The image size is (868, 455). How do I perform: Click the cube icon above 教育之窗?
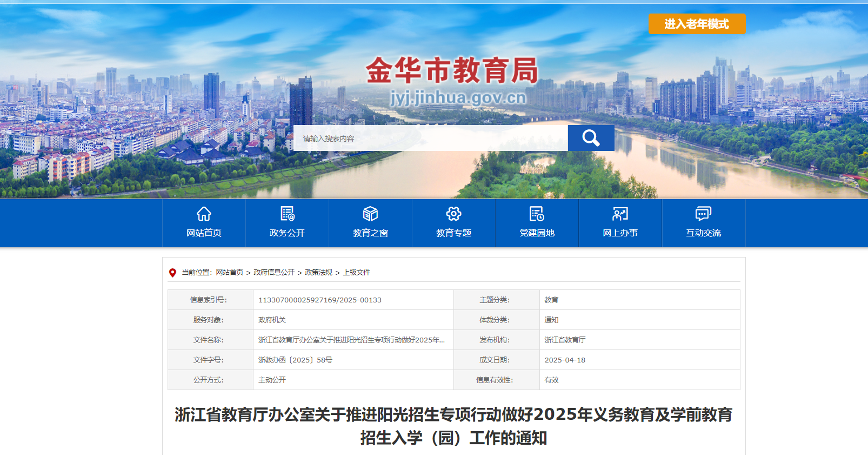point(370,214)
